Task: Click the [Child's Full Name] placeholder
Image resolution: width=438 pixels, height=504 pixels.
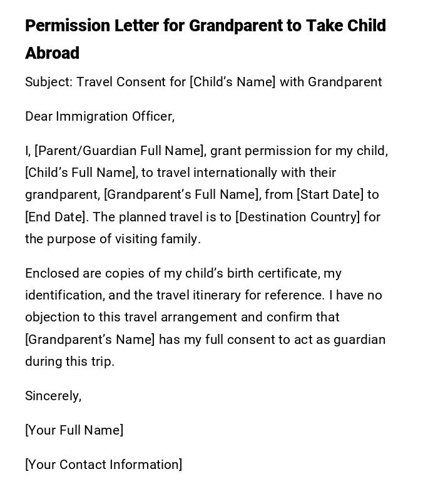Action: tap(80, 173)
